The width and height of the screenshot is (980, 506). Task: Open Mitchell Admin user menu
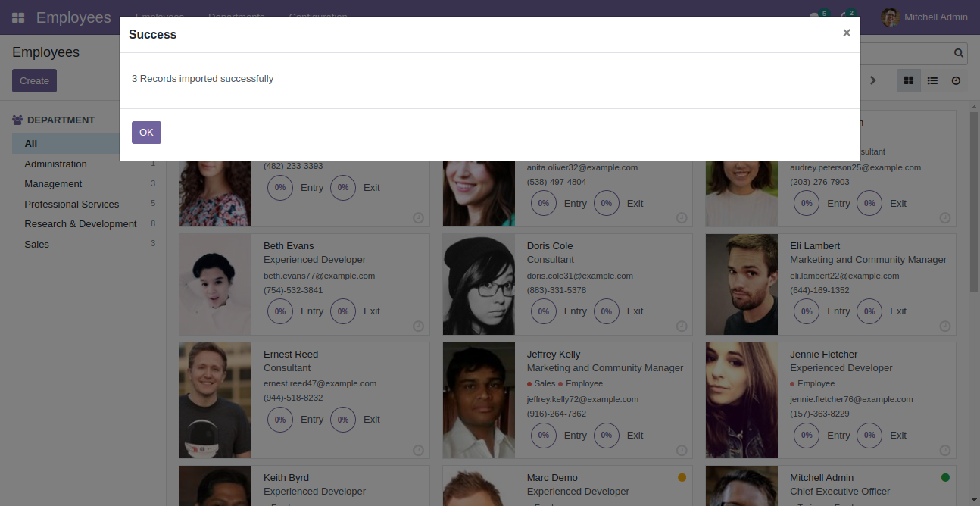click(925, 17)
